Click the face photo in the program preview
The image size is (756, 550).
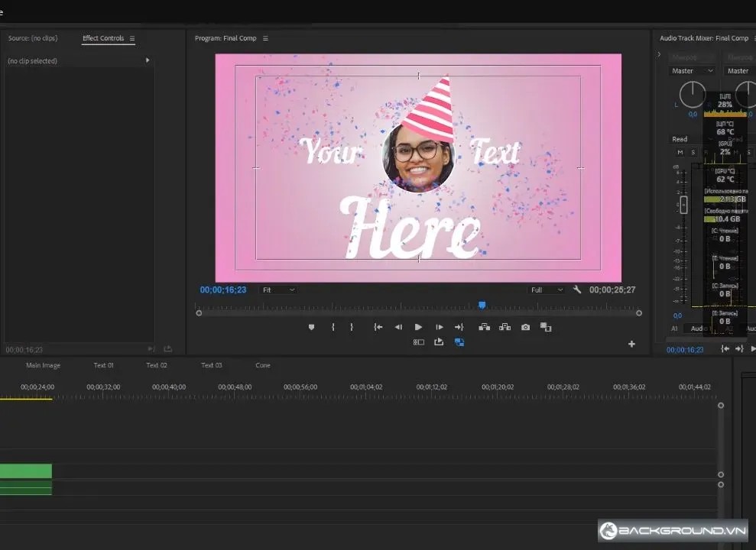pyautogui.click(x=418, y=158)
